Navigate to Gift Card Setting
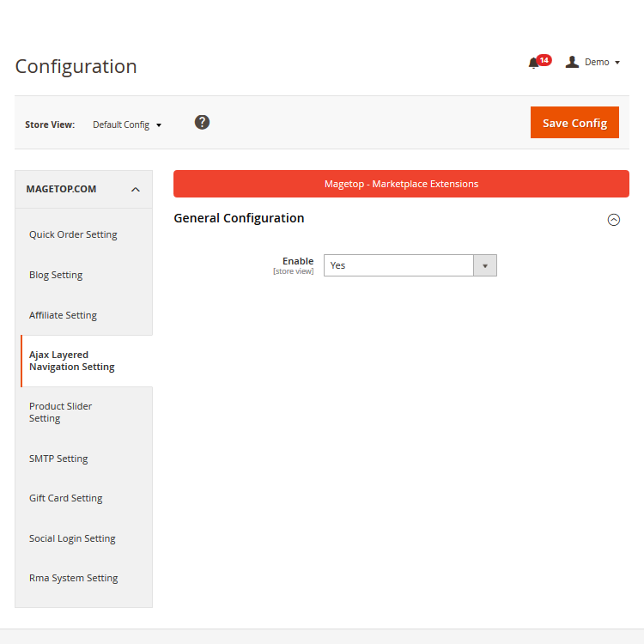644x644 pixels. click(x=65, y=498)
